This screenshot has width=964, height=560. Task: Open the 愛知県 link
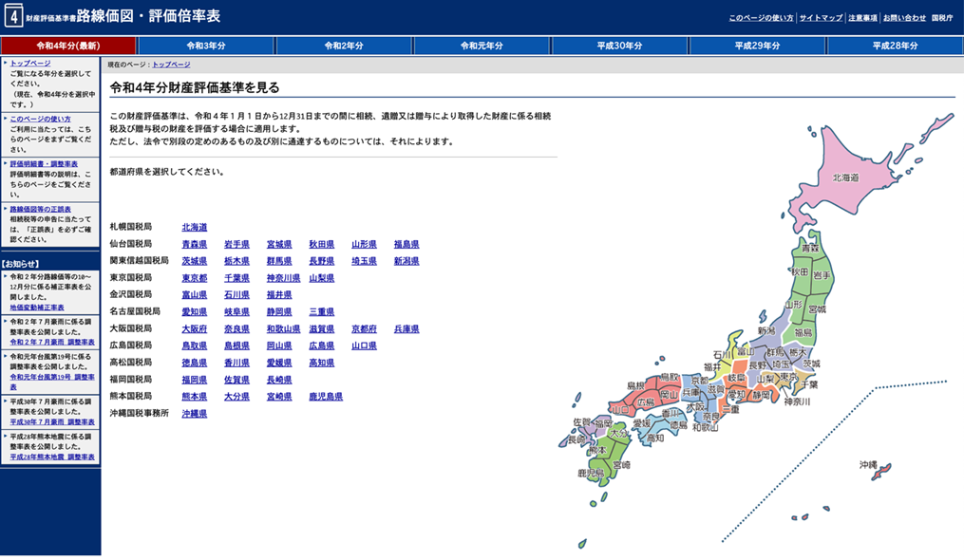tap(195, 312)
